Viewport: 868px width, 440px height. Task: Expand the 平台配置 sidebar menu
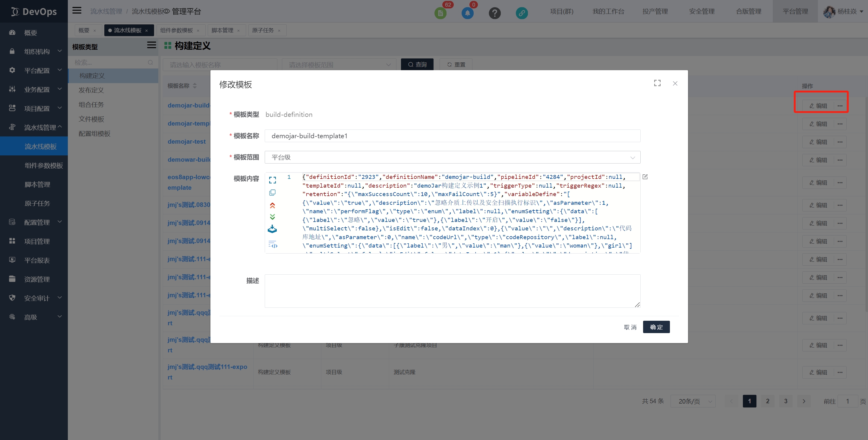click(x=36, y=70)
